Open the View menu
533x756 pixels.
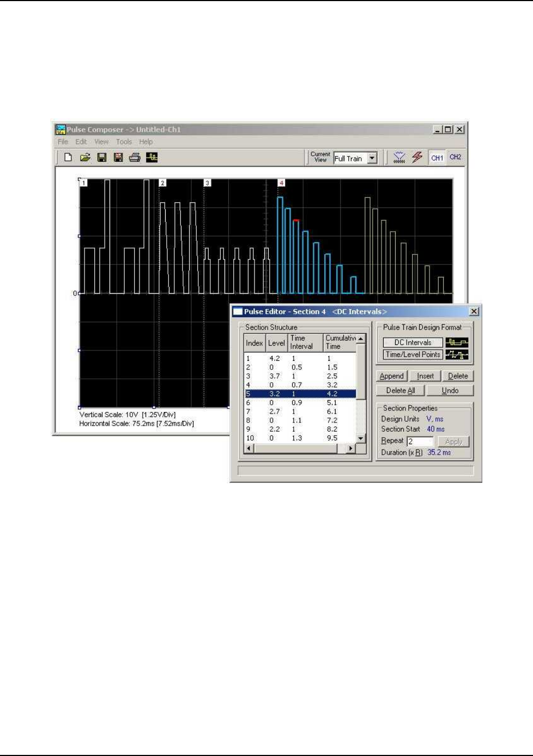tap(101, 142)
